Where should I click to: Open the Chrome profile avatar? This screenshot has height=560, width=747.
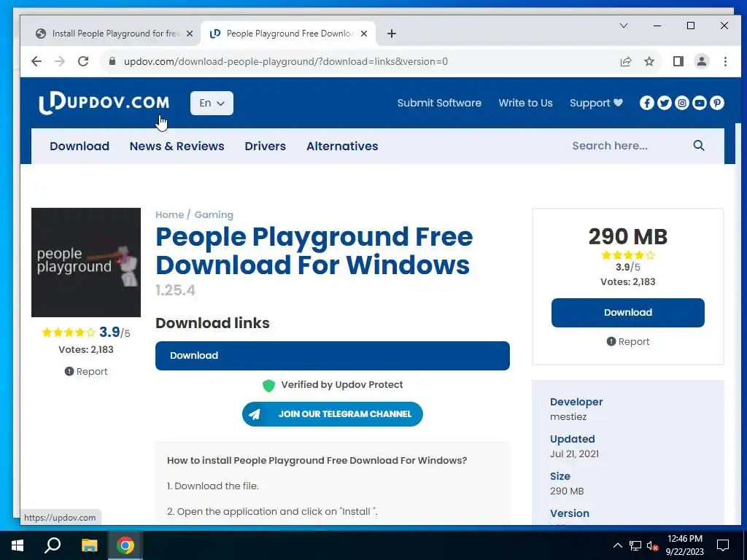[x=701, y=61]
